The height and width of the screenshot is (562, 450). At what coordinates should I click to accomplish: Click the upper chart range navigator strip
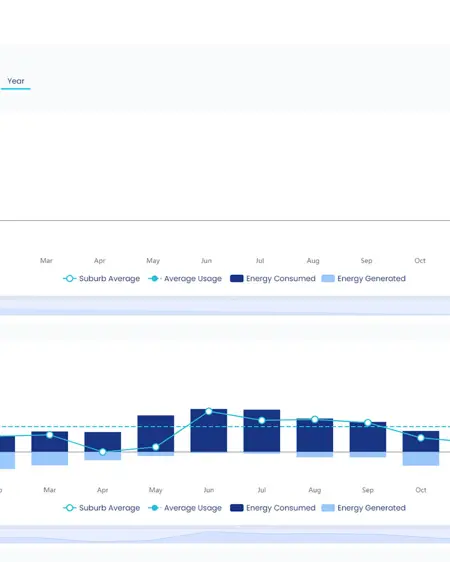pos(225,306)
